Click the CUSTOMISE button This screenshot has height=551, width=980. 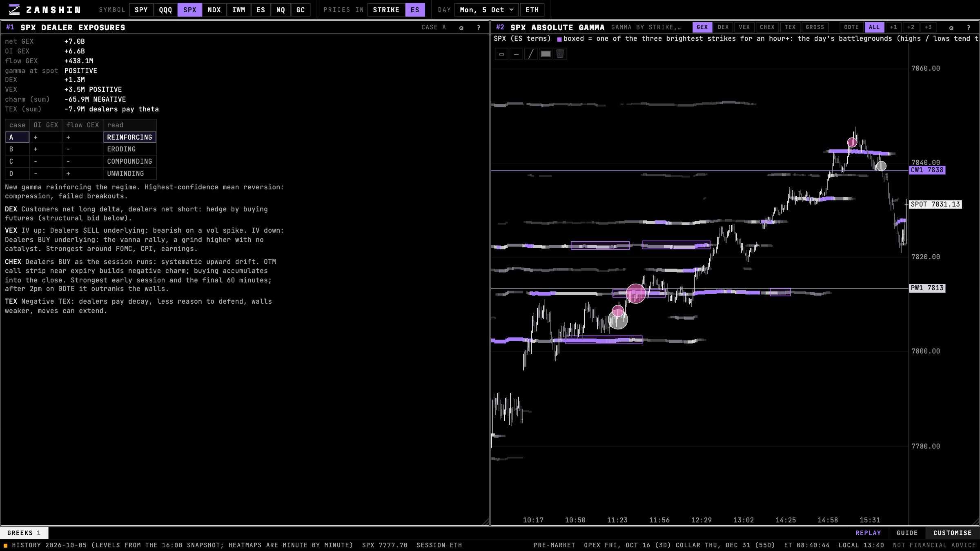952,533
